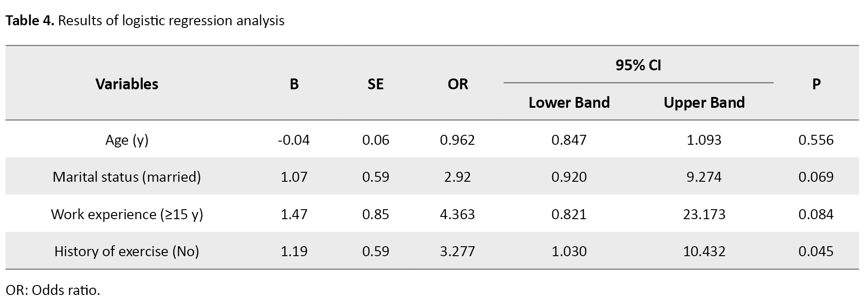Select the P value 0.045
This screenshot has width=868, height=308.
[x=816, y=251]
